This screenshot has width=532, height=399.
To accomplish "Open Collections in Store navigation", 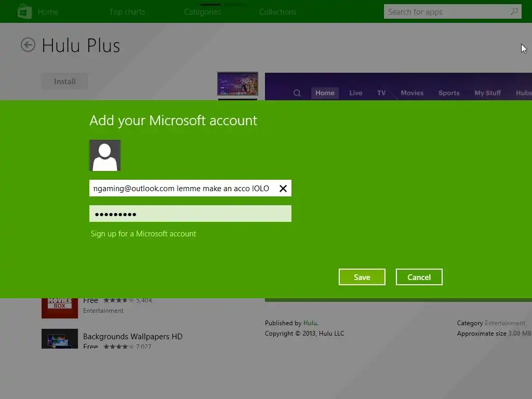I will click(278, 12).
